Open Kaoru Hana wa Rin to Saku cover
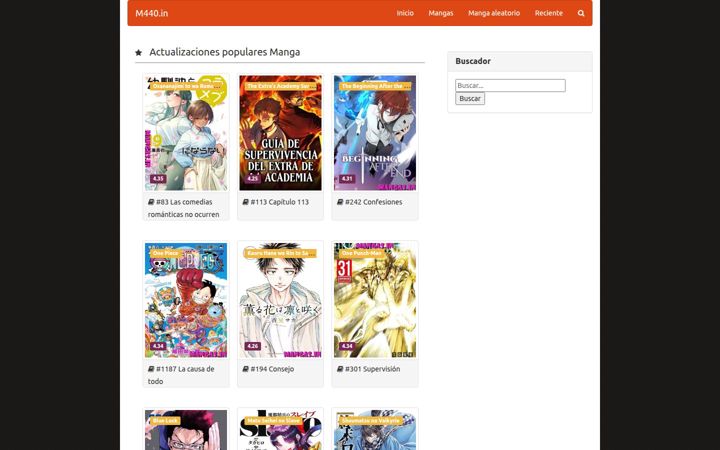The width and height of the screenshot is (720, 450). click(x=281, y=300)
